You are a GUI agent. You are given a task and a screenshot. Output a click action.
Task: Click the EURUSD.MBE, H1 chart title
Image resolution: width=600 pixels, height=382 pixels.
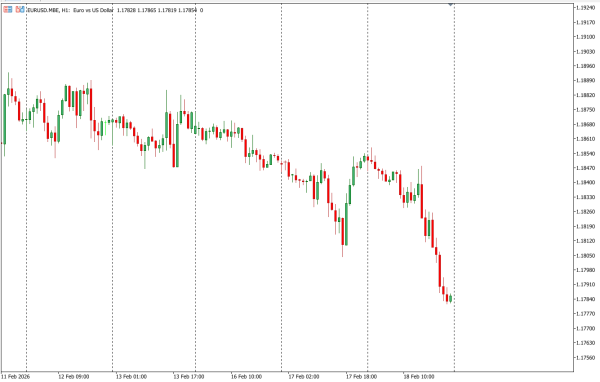click(x=48, y=10)
